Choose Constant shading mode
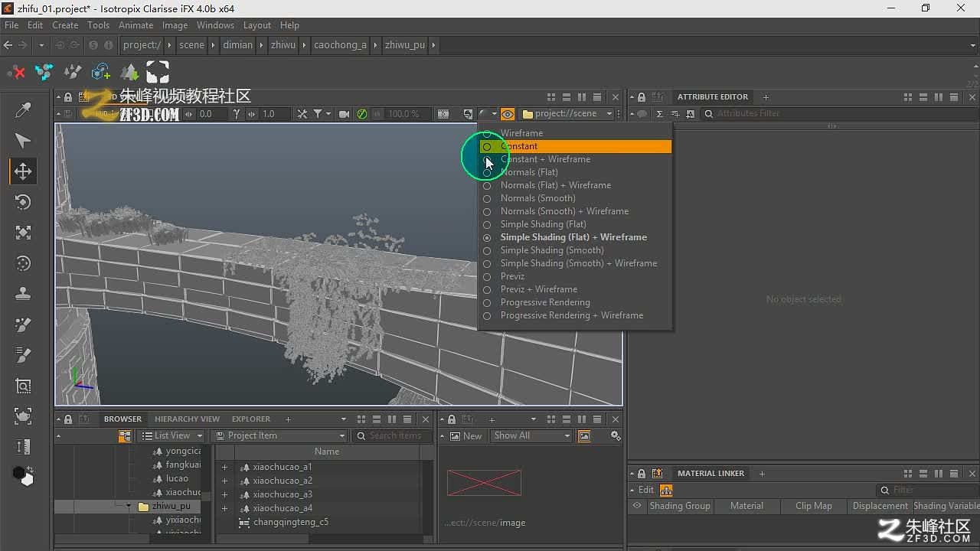980x551 pixels. 575,146
